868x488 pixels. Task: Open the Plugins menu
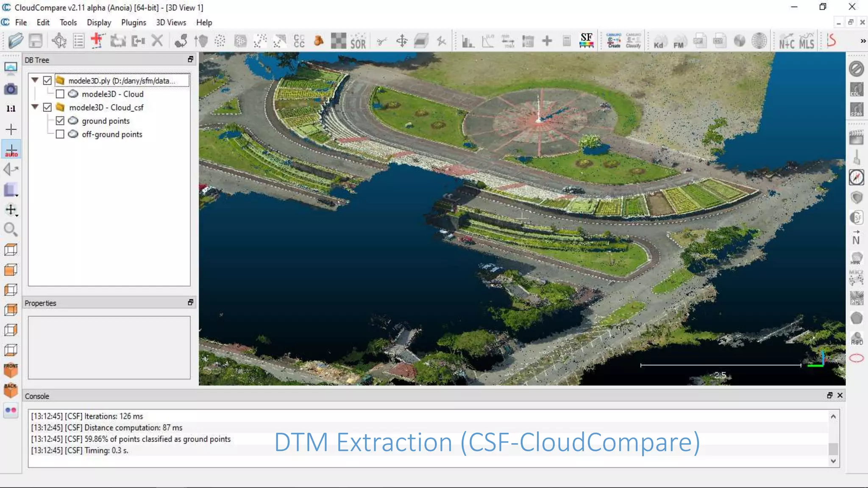(x=134, y=22)
